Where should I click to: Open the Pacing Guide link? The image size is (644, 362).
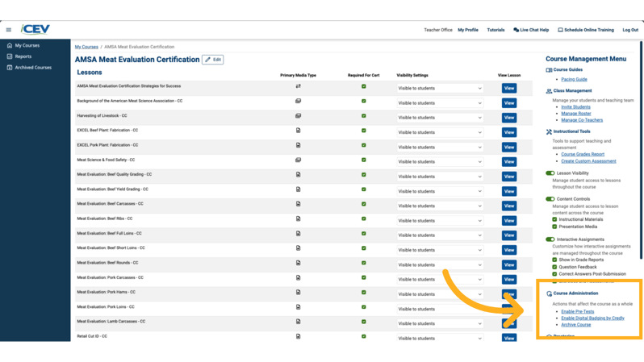click(574, 79)
